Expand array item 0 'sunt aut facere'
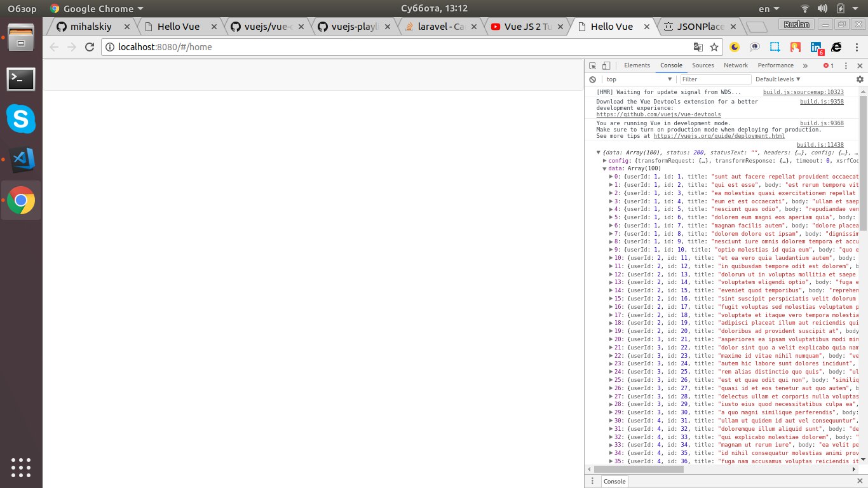 [611, 177]
